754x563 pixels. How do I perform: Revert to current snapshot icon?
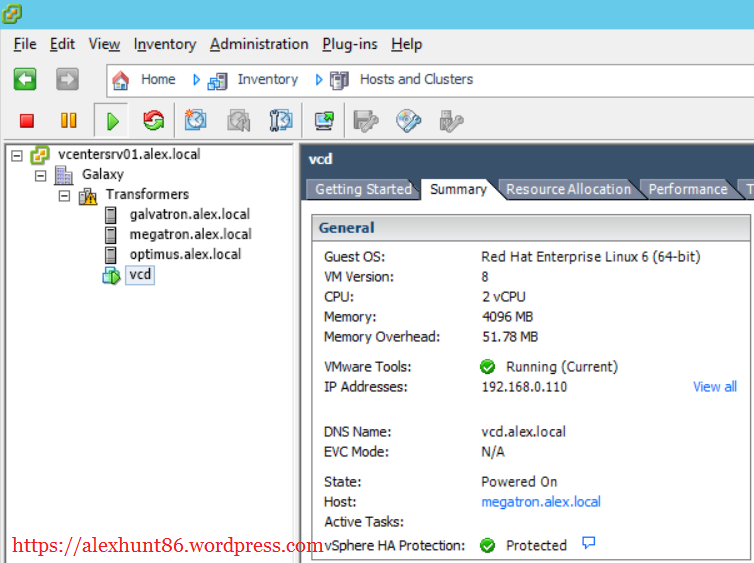click(239, 120)
